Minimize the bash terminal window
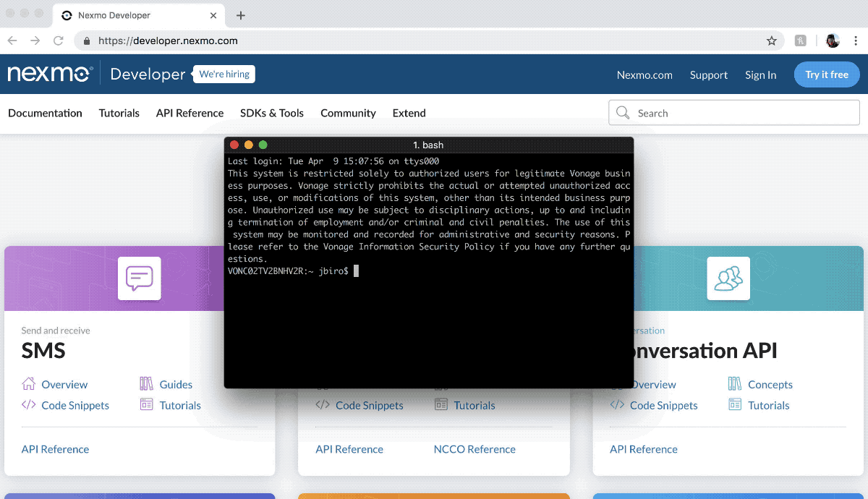Image resolution: width=868 pixels, height=499 pixels. 249,145
